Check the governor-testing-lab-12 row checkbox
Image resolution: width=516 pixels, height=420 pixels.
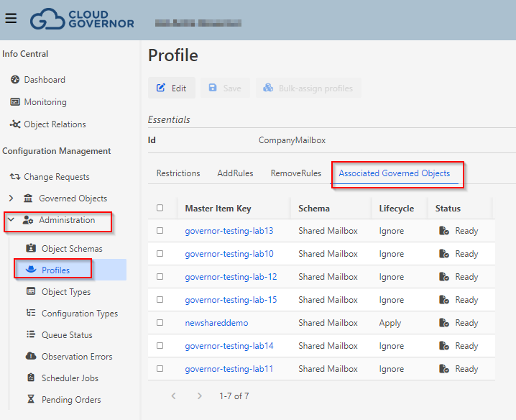pos(160,276)
